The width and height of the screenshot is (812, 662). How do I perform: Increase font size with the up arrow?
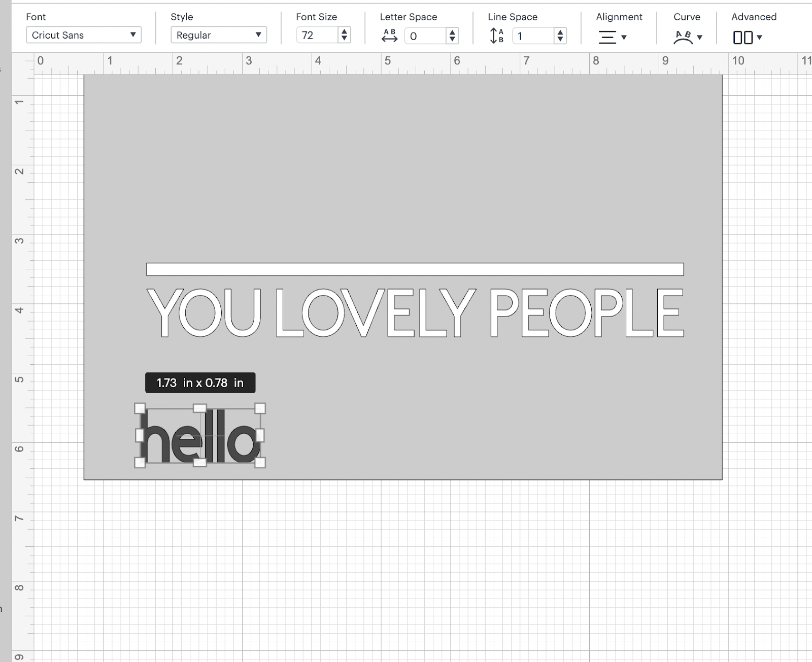tap(345, 31)
